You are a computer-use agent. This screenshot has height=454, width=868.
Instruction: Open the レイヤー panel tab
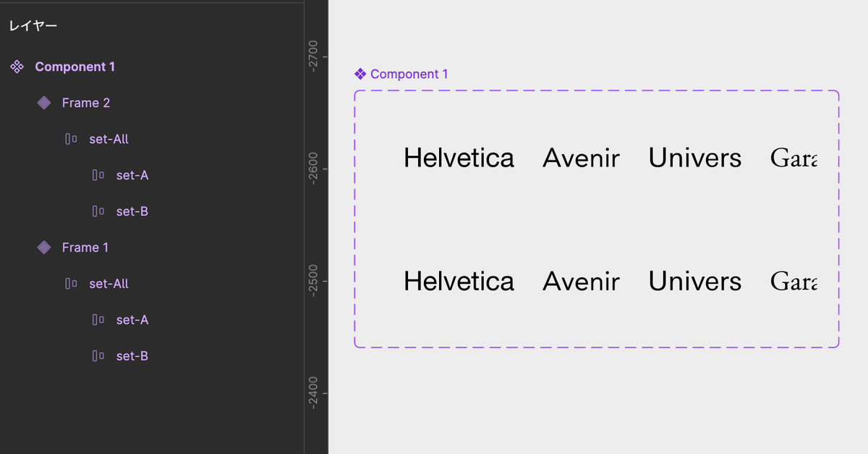click(x=33, y=26)
